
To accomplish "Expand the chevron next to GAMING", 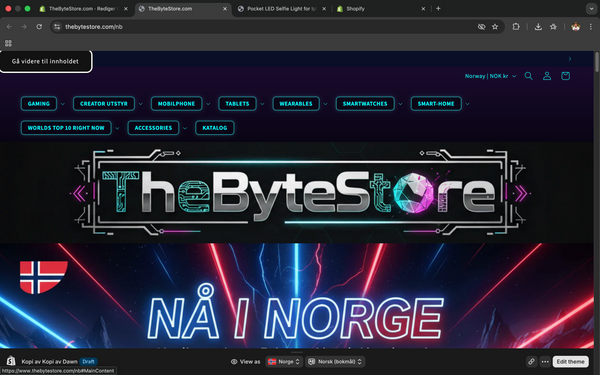I will [x=63, y=104].
